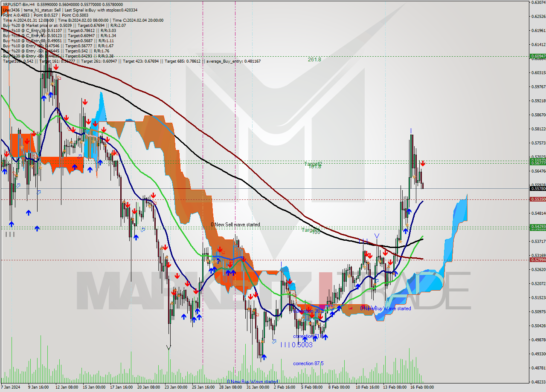Viewport: 546px width, 392px height.
Task: Click the 0.58120 price axis label
Action: 538,129
